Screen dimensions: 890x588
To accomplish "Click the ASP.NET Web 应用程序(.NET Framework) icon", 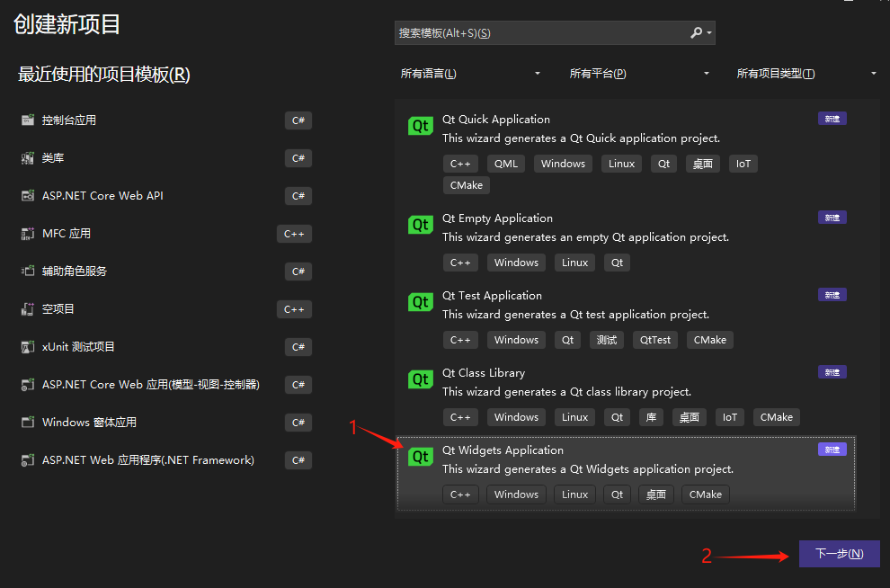I will click(x=27, y=459).
